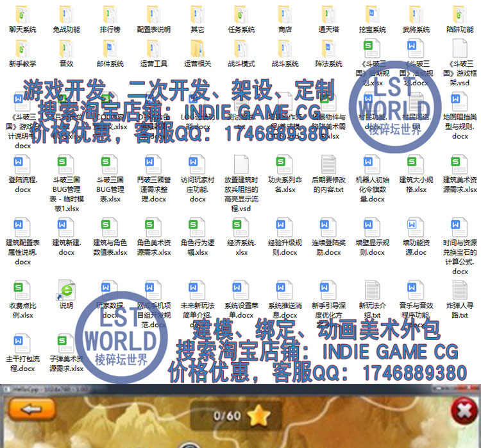Select the 建筑配置表属性说明.docx document
The image size is (481, 448).
coord(22,242)
